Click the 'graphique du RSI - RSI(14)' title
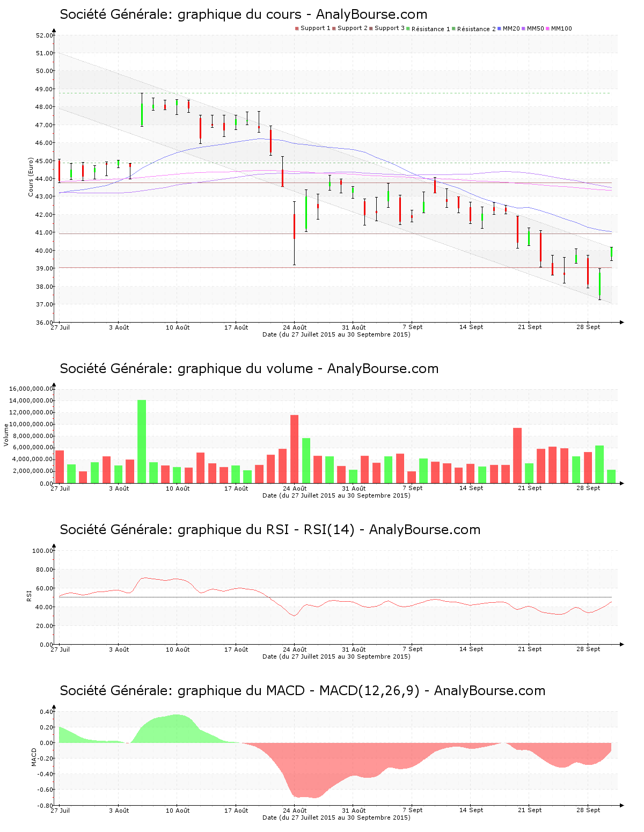644x832 pixels. pyautogui.click(x=270, y=530)
